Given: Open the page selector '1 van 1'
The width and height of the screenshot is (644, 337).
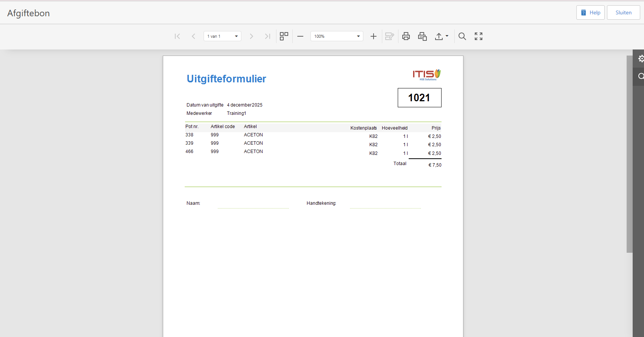Looking at the screenshot, I should (x=222, y=36).
